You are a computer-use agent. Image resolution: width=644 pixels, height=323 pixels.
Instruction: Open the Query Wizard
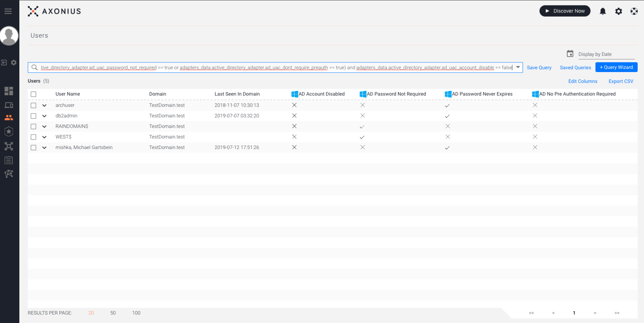616,67
